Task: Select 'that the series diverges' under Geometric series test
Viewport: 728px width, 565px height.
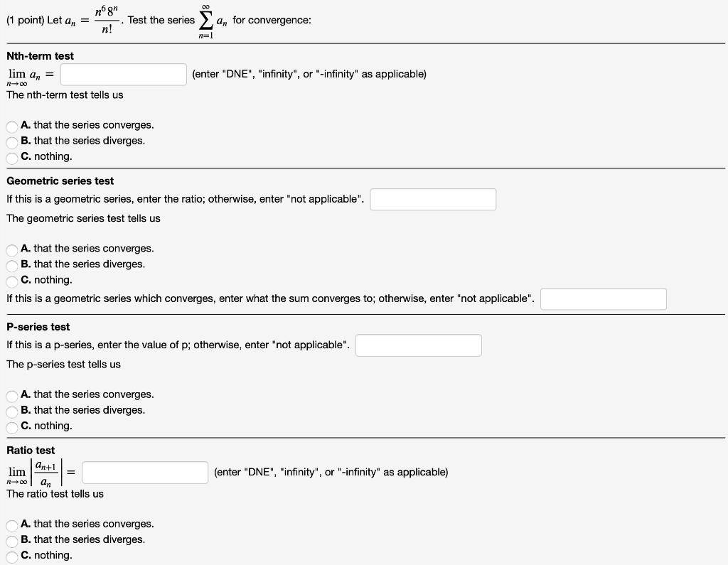Action: click(11, 264)
